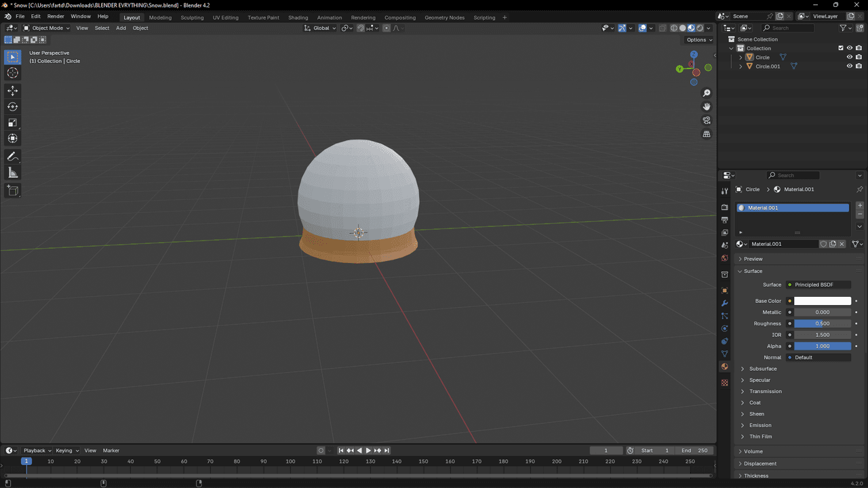Toggle the Collection exclude checkbox

pyautogui.click(x=841, y=48)
